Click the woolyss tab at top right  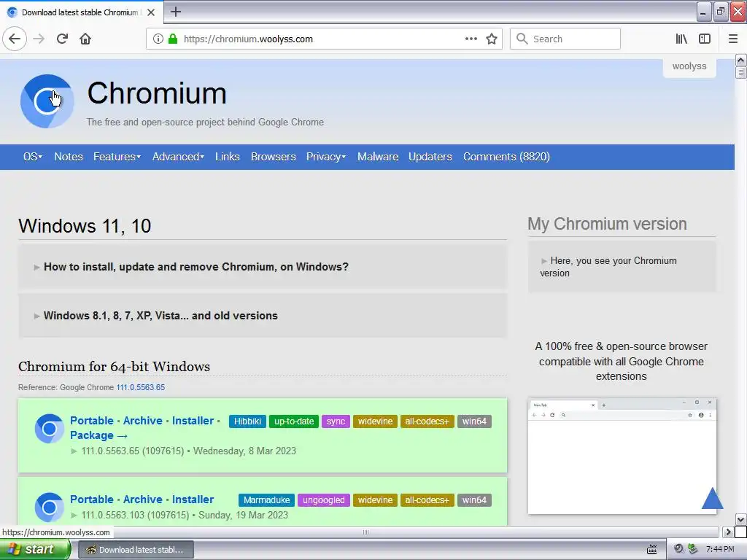pyautogui.click(x=689, y=66)
